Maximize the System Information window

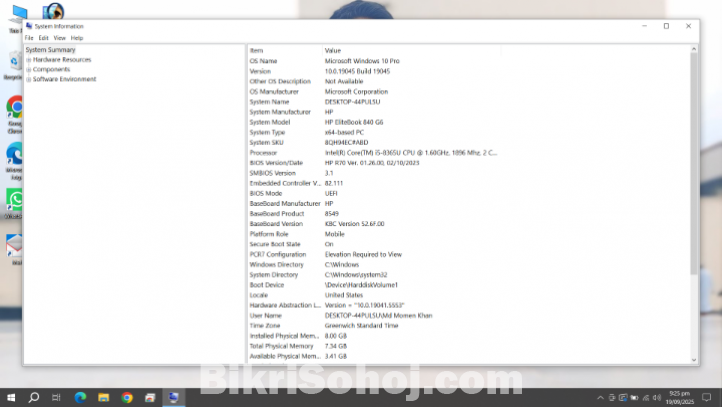[666, 26]
